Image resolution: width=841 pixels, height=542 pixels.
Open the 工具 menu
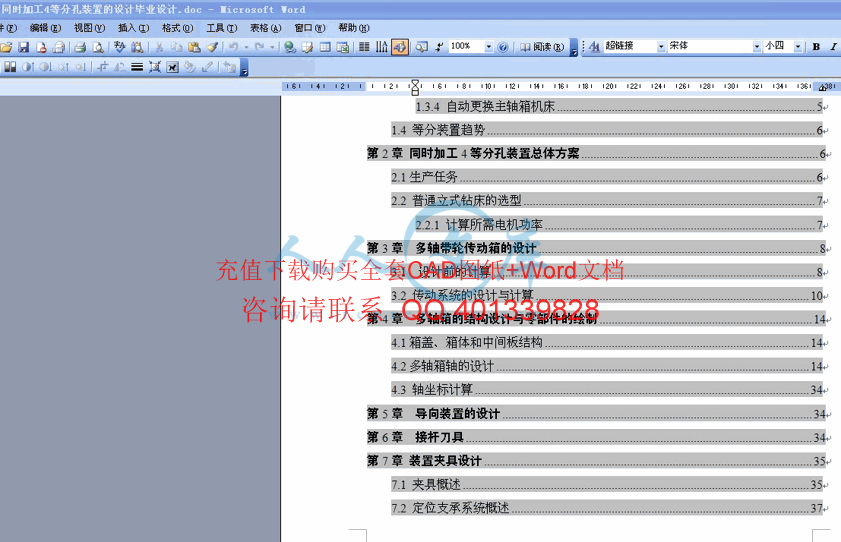coord(222,28)
